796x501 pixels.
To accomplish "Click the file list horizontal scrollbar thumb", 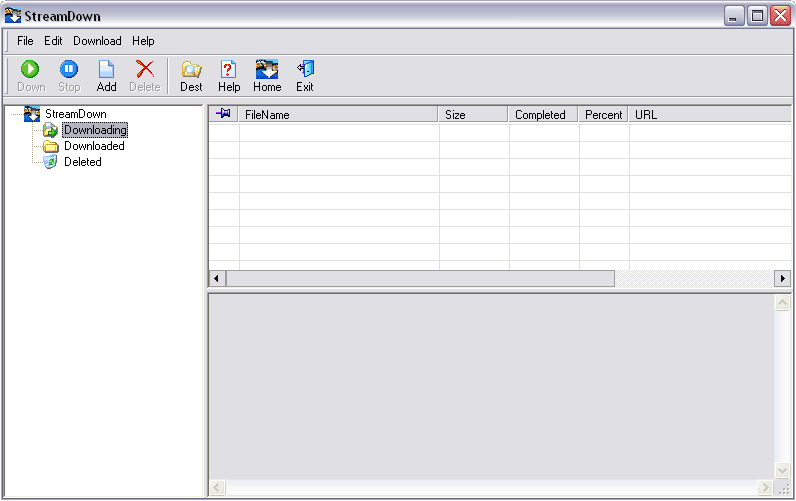I will click(x=420, y=278).
